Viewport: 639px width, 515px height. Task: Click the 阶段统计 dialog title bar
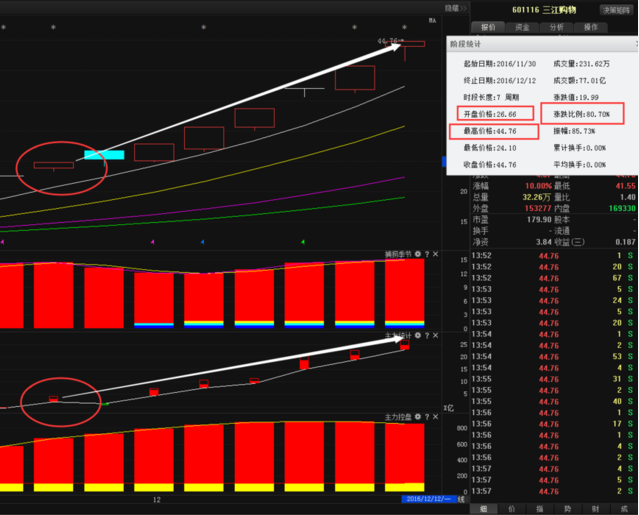coord(542,44)
